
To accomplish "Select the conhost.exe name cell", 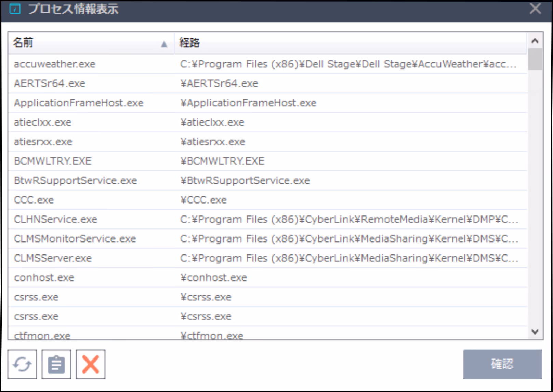I will (91, 278).
